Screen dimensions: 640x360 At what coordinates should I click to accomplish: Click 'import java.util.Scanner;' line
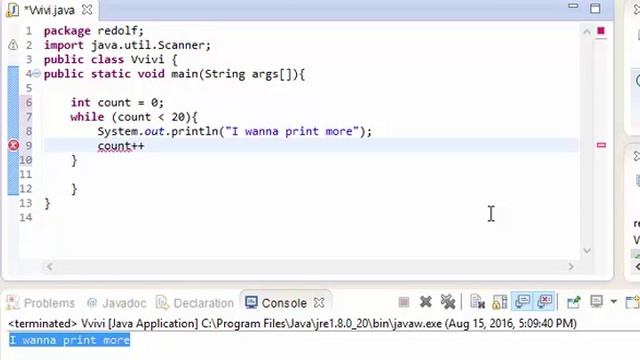[x=127, y=45]
